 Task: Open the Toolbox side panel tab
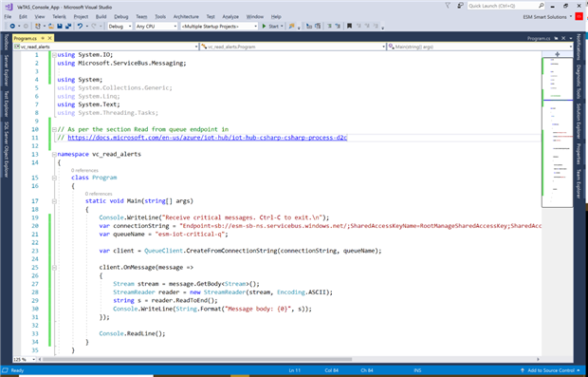point(6,42)
